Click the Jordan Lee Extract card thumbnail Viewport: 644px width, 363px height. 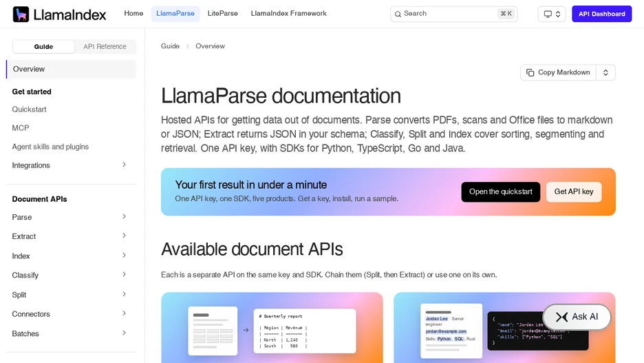(x=504, y=328)
